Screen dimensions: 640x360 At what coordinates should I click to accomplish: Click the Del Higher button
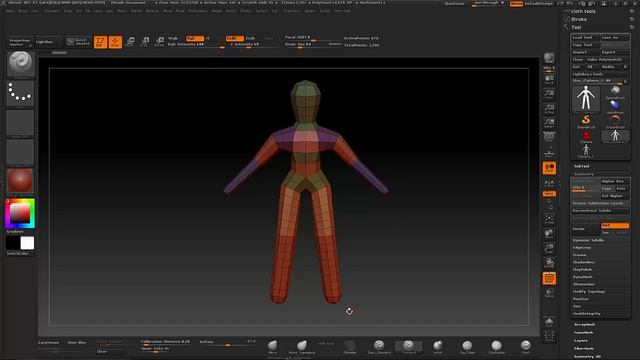pos(615,196)
